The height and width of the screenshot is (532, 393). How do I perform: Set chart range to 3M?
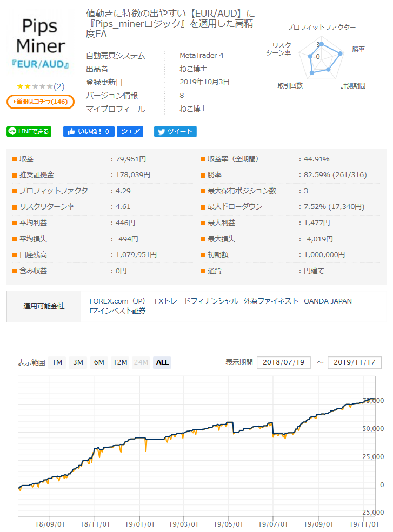[78, 362]
